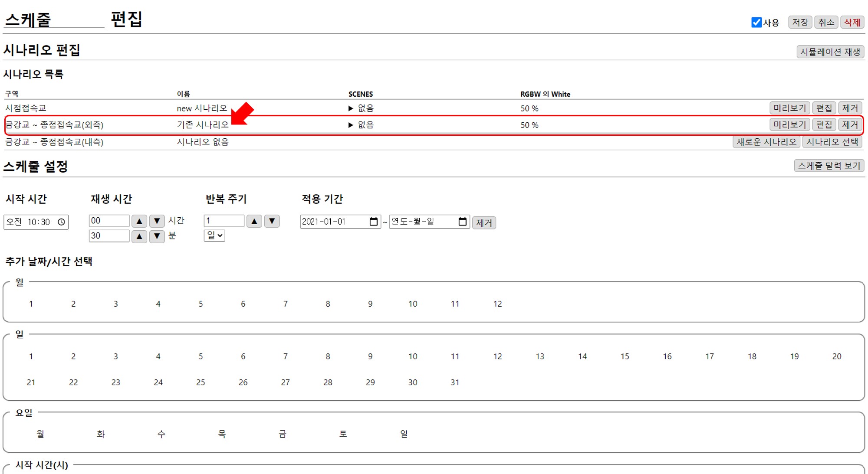Select day 20 in 일 group
Screen dimensions: 868x474
[837, 356]
